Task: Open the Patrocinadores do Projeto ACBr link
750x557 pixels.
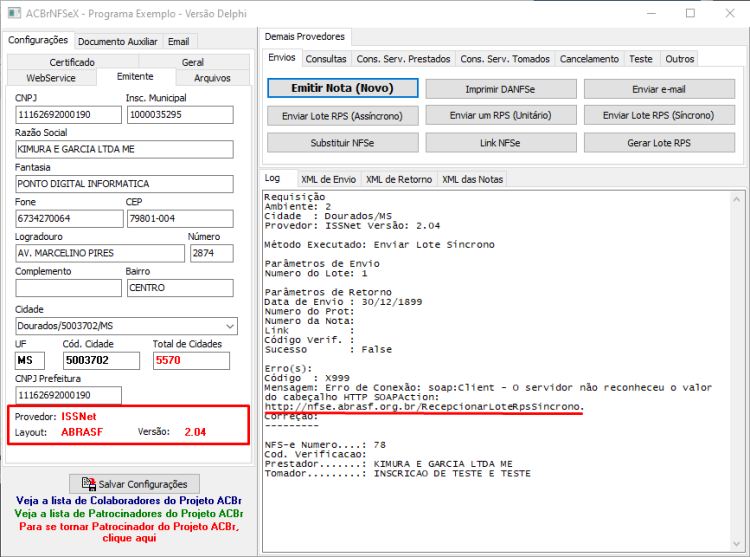Action: point(129,513)
